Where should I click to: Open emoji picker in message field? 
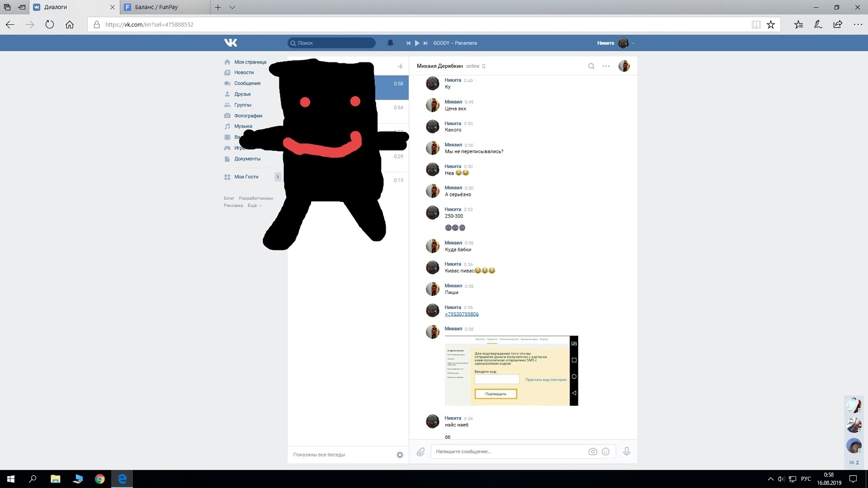click(606, 451)
